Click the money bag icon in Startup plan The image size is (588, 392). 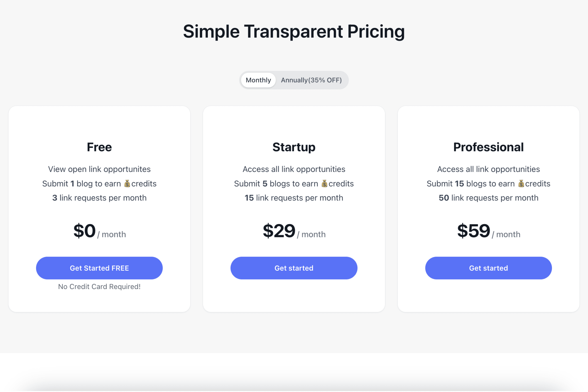(x=324, y=184)
